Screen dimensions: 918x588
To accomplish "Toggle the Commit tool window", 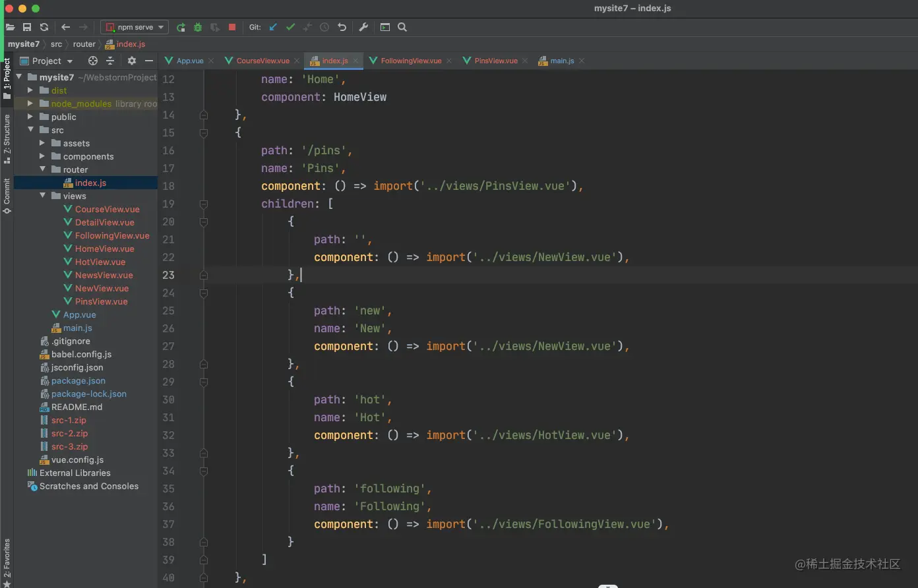I will (7, 195).
